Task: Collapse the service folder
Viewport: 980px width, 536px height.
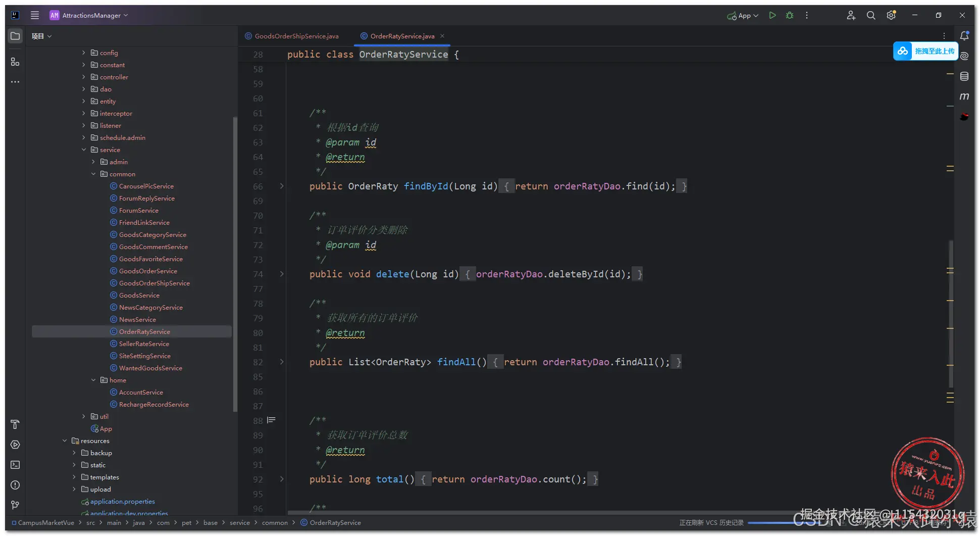Action: [x=84, y=150]
